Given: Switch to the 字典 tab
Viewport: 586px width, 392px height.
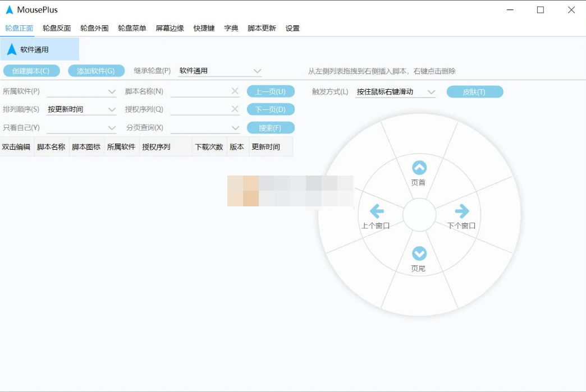Looking at the screenshot, I should tap(231, 27).
